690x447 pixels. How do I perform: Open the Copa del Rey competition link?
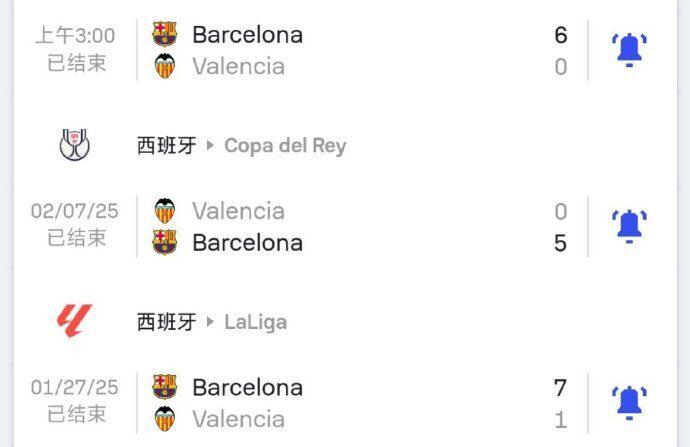(x=285, y=146)
